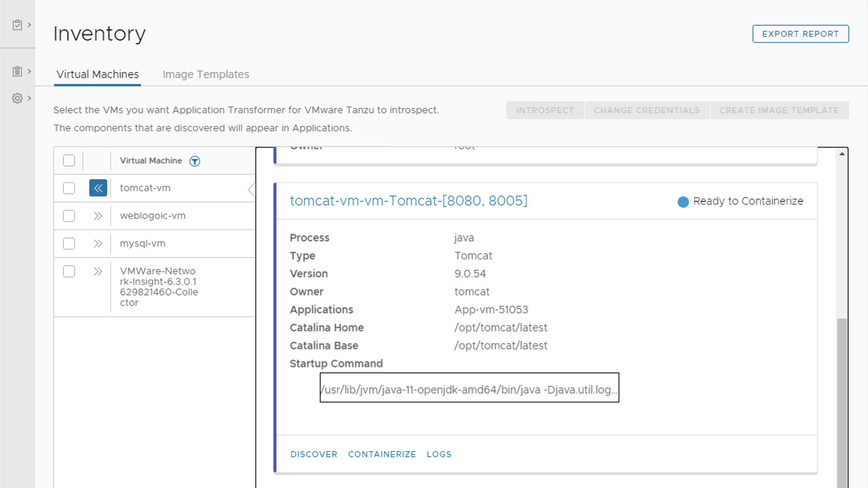Open the clipboard-list sidebar icon
Screen dimensions: 868x488
[x=17, y=71]
